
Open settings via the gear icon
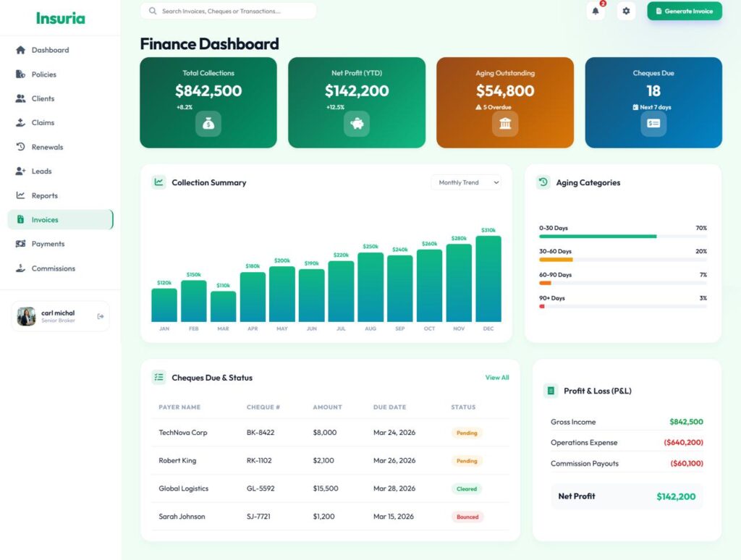(x=626, y=11)
